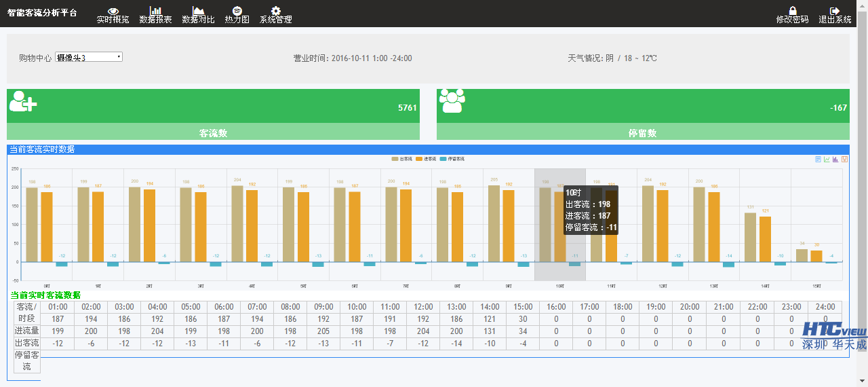Click the 客流数 green panel label
Image resolution: width=868 pixels, height=387 pixels.
point(213,133)
